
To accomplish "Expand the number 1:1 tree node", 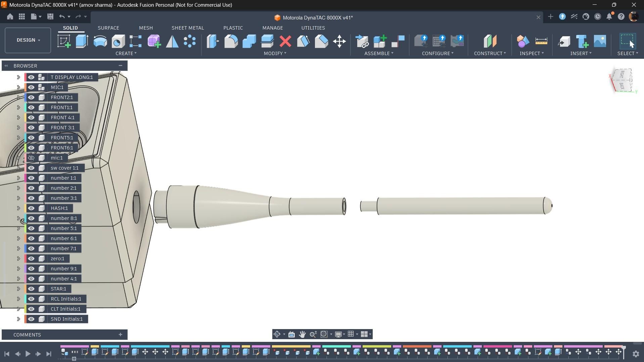I will (x=18, y=178).
